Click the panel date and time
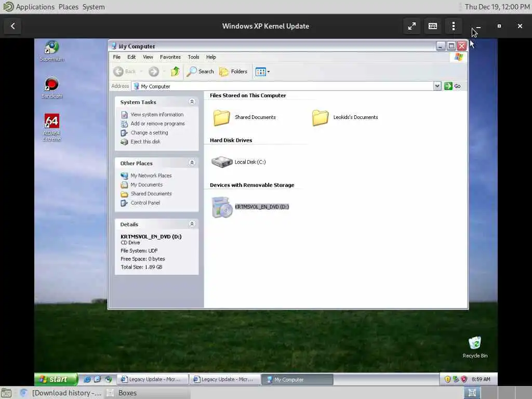This screenshot has width=532, height=399. click(497, 7)
